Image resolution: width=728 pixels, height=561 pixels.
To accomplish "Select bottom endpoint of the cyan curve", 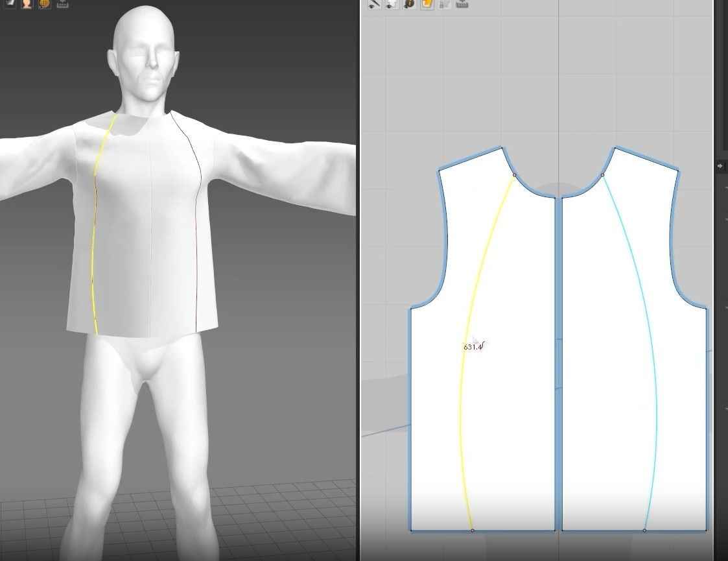I will (x=644, y=531).
